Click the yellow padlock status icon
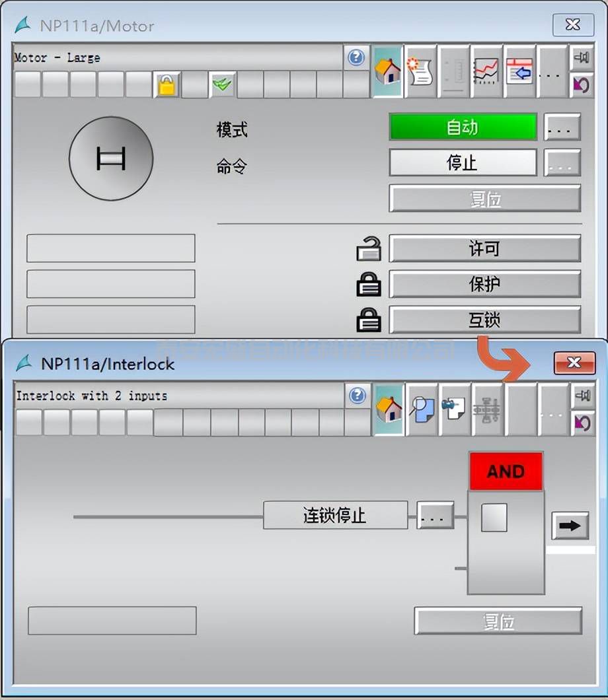 coord(167,85)
